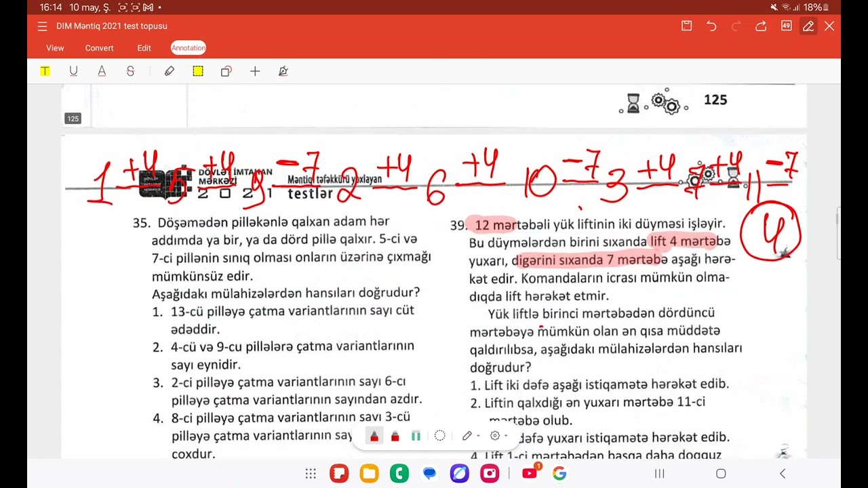Open the blue Messages app
Viewport: 868px width, 488px height.
[x=429, y=474]
